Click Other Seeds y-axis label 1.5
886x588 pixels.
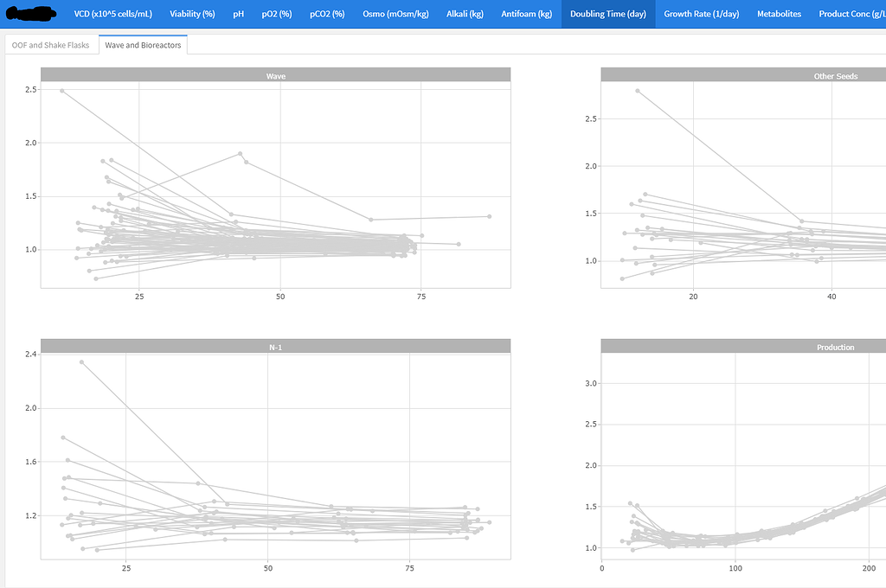click(591, 214)
